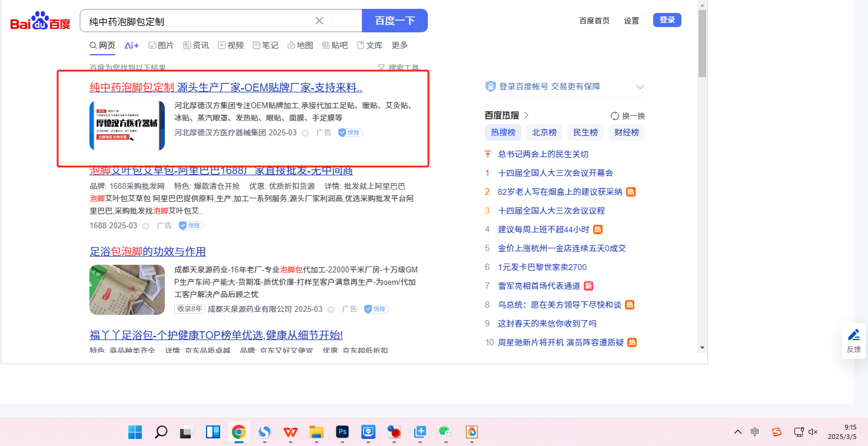The image size is (868, 446).
Task: Click the 厚德汉方医疗器械 ad thumbnail
Action: pos(127,125)
